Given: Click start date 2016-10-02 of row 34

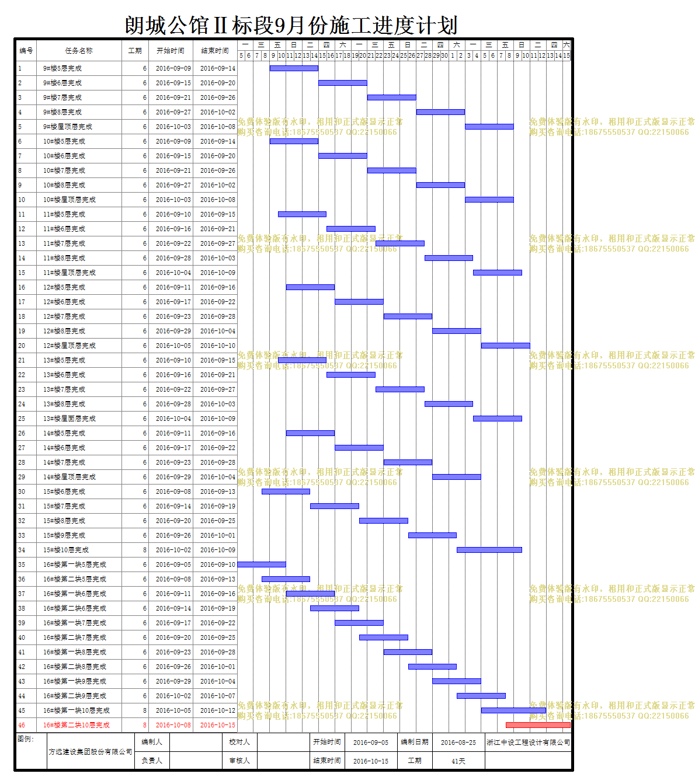Looking at the screenshot, I should click(x=173, y=550).
